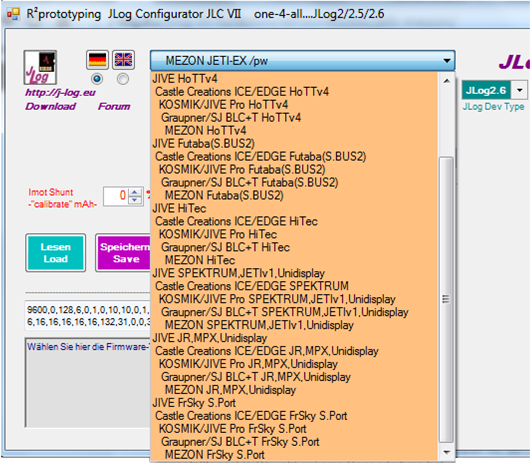Click the JLog logo image
The image size is (532, 470).
point(40,67)
